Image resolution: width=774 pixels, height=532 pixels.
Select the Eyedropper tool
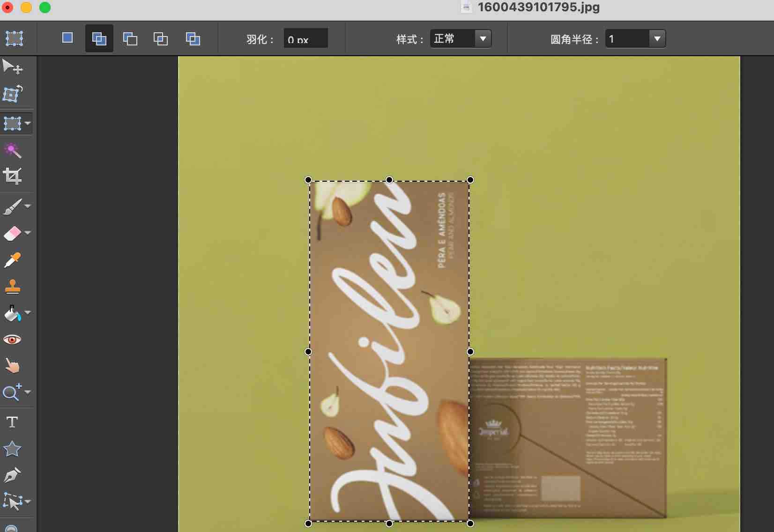pyautogui.click(x=13, y=260)
